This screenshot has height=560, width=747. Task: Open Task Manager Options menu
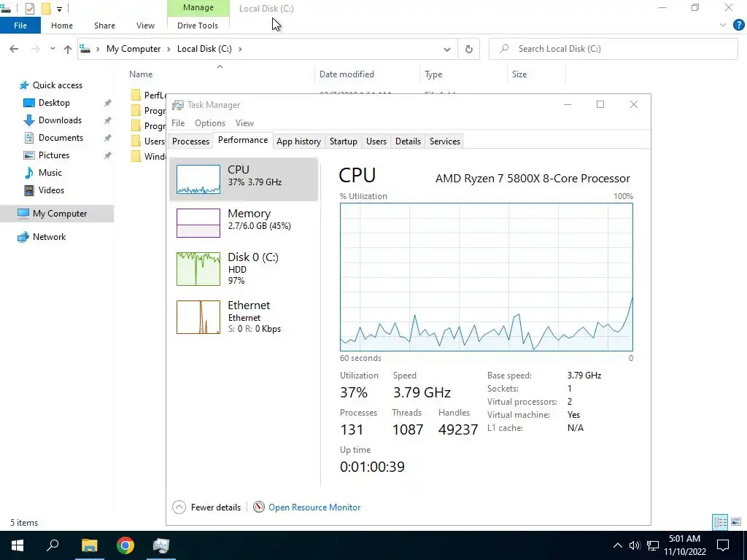pos(210,123)
